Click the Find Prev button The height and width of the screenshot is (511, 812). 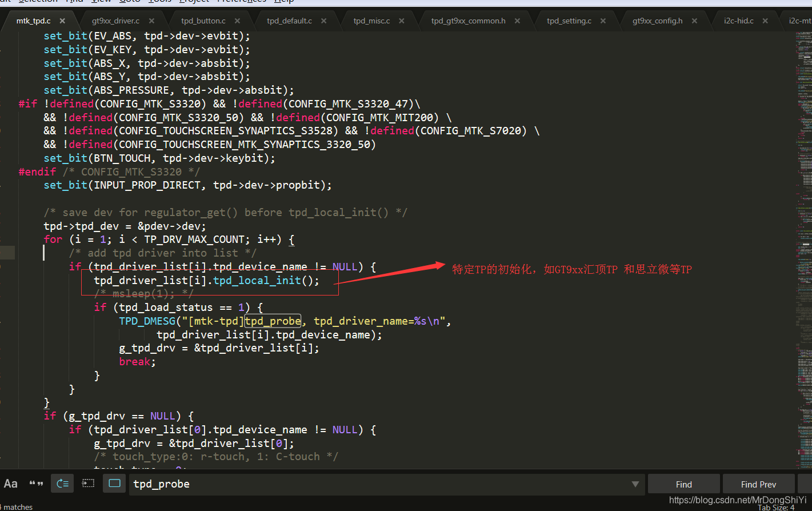point(758,484)
